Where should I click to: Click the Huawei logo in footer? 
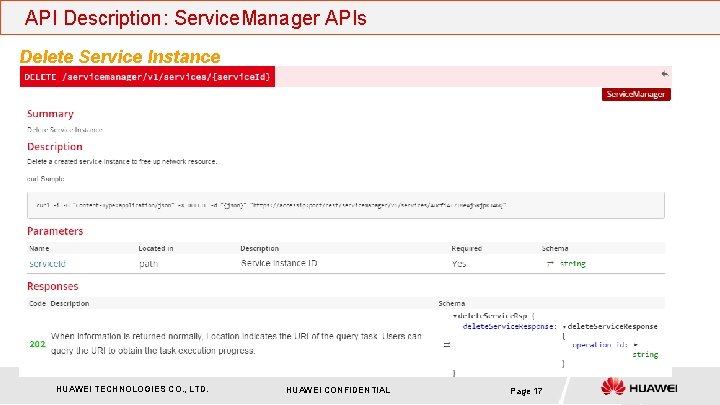point(639,387)
